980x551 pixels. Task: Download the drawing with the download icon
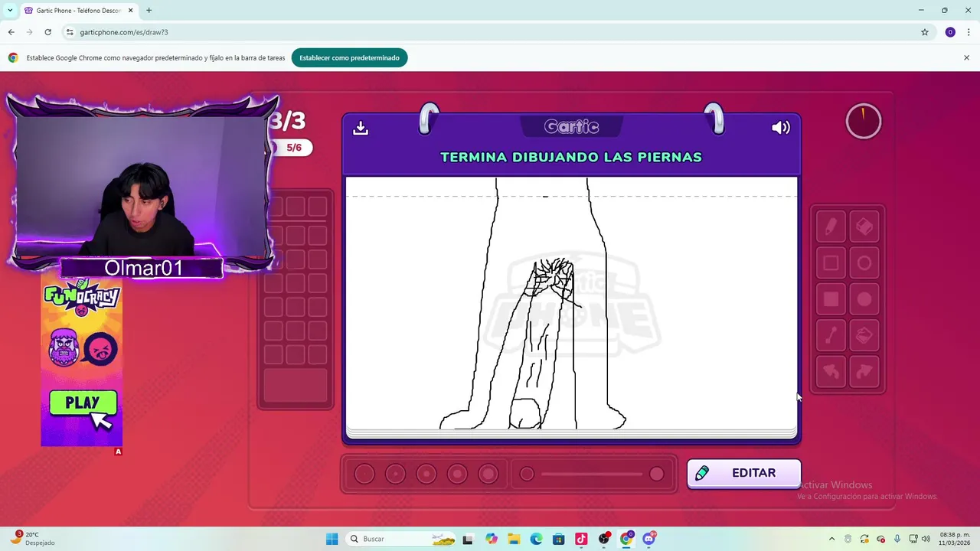(x=361, y=128)
